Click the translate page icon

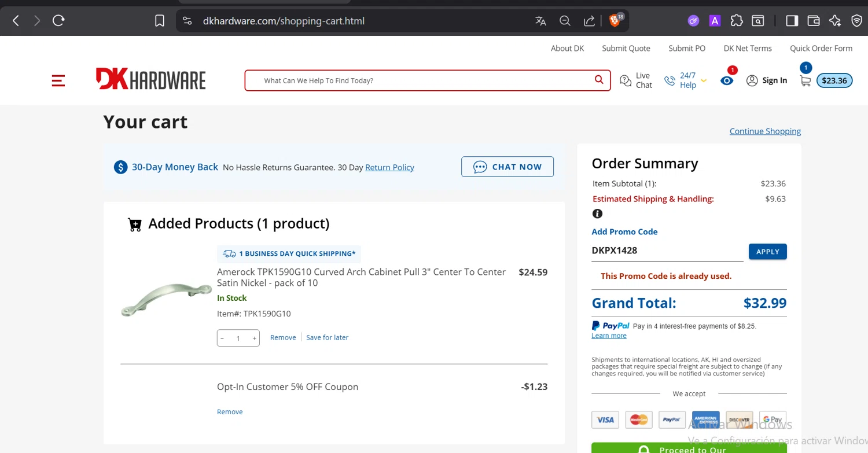[540, 21]
